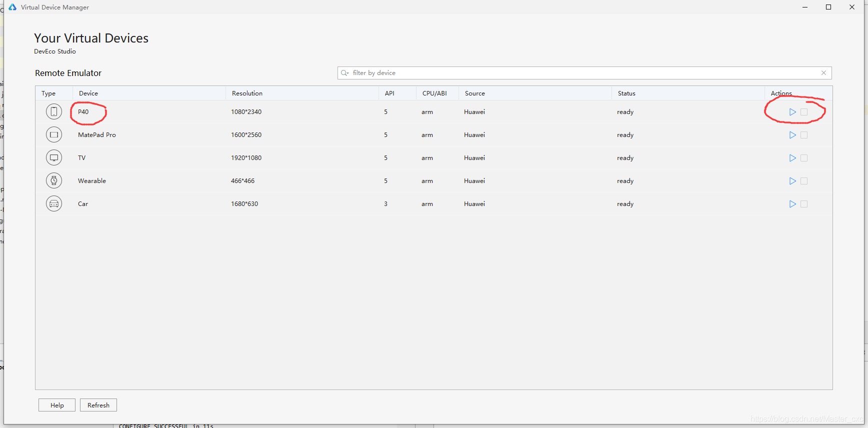This screenshot has width=868, height=428.
Task: Click the ready status in Car row
Action: pyautogui.click(x=625, y=204)
